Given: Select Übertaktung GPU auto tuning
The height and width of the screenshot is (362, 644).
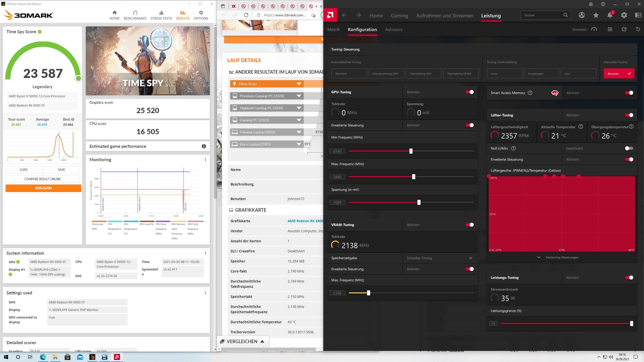Looking at the screenshot, I should (x=424, y=74).
